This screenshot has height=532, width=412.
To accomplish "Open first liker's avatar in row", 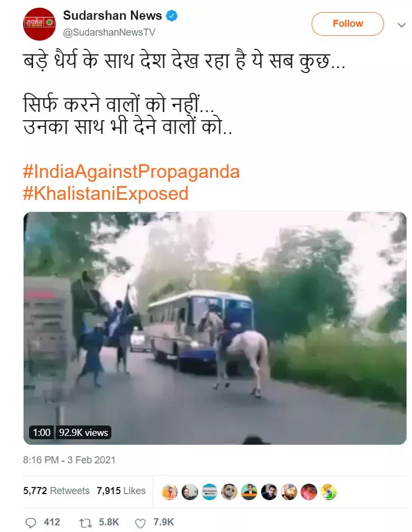I will pos(170,491).
